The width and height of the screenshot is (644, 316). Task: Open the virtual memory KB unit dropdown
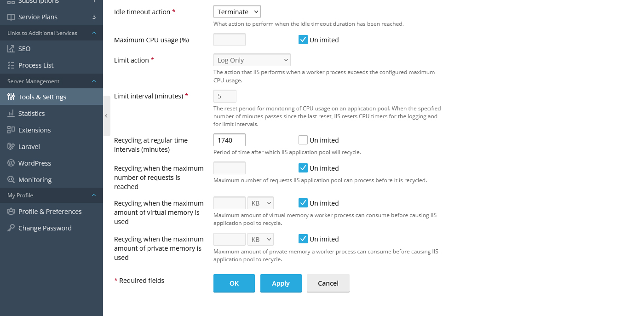[260, 203]
